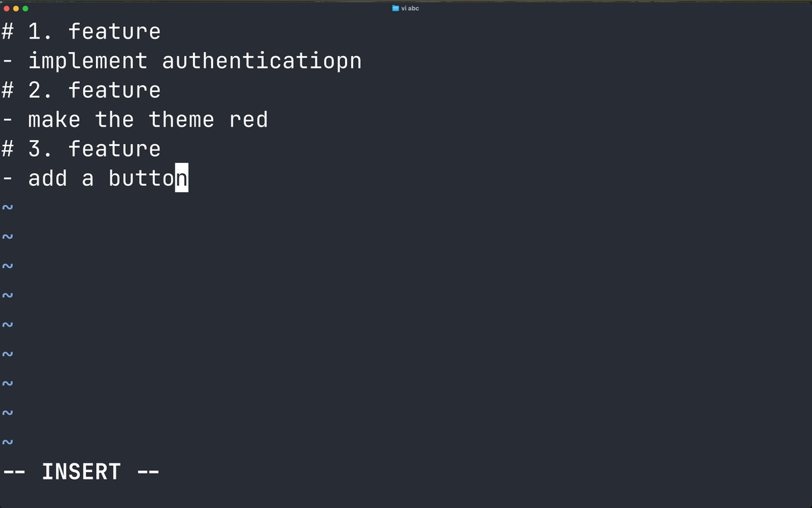Click the misspelled word "authenticatiopn"
This screenshot has width=812, height=508.
262,62
